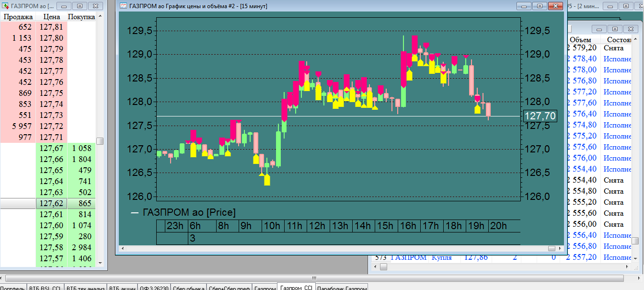Select best bid price 127,67

coord(51,149)
